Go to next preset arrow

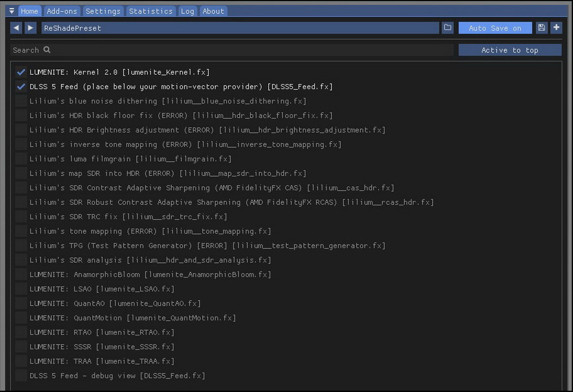tap(30, 28)
